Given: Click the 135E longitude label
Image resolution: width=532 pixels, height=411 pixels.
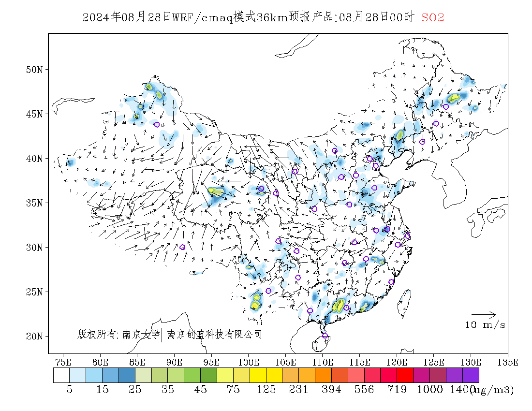Looking at the screenshot, I should (x=507, y=362).
